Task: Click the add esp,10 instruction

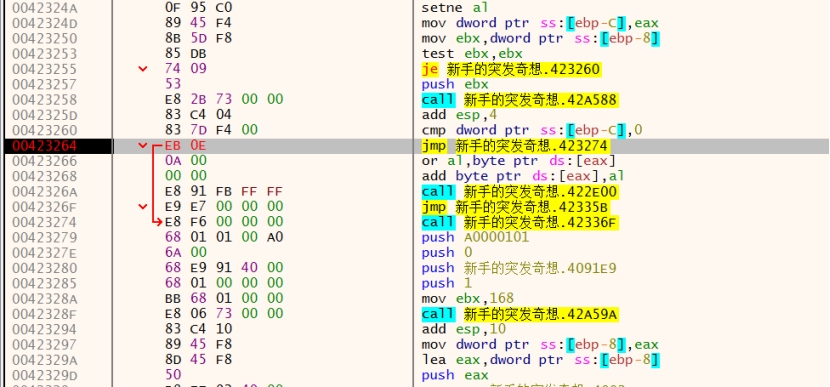Action: (464, 330)
